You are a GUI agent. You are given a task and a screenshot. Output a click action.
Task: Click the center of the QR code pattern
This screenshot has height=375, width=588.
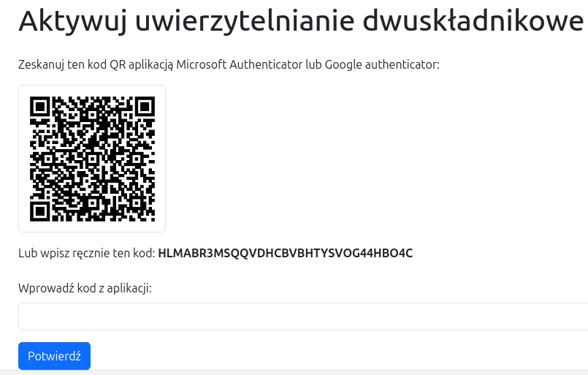92,159
